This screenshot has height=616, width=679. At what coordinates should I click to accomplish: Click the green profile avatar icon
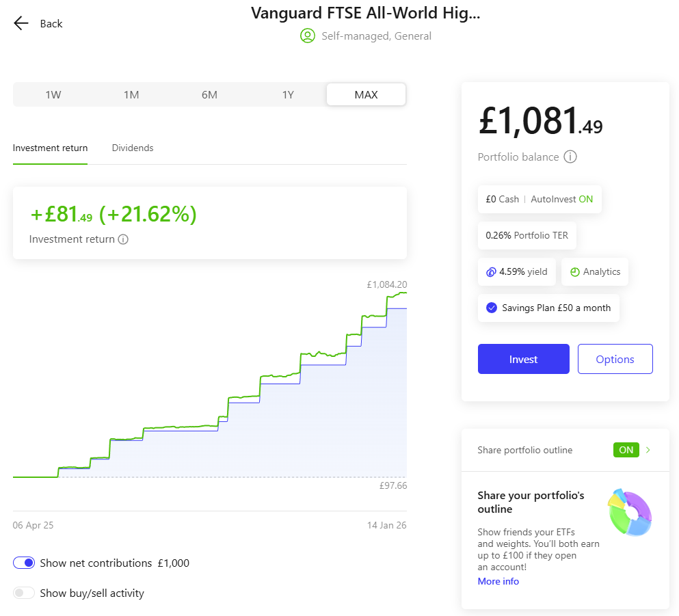(x=308, y=36)
